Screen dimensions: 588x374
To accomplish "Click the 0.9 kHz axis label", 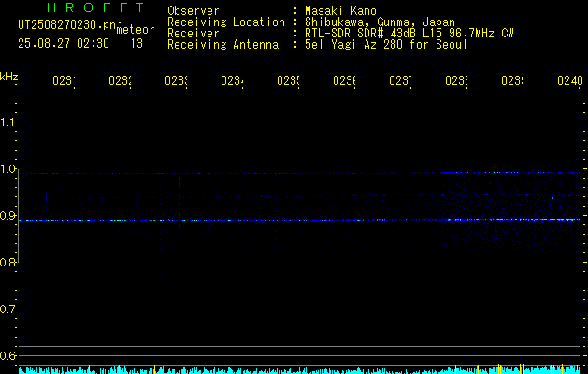I will (7, 216).
